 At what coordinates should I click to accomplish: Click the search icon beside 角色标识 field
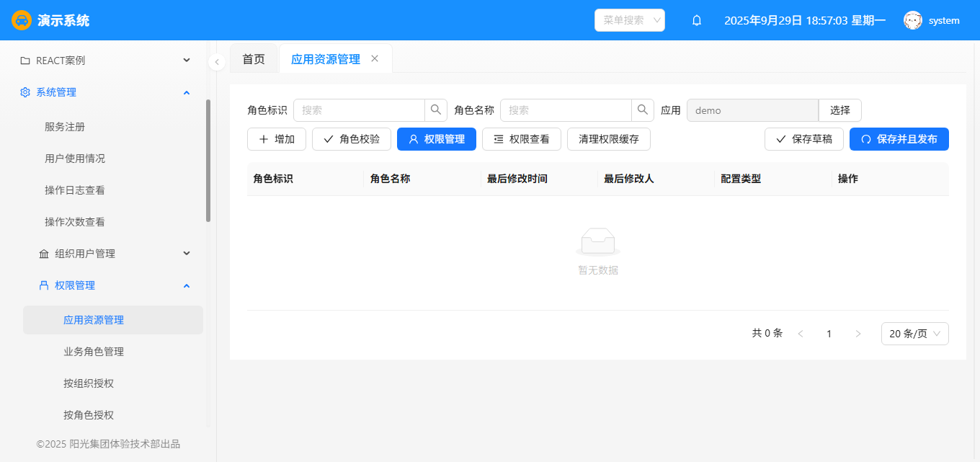(x=436, y=110)
